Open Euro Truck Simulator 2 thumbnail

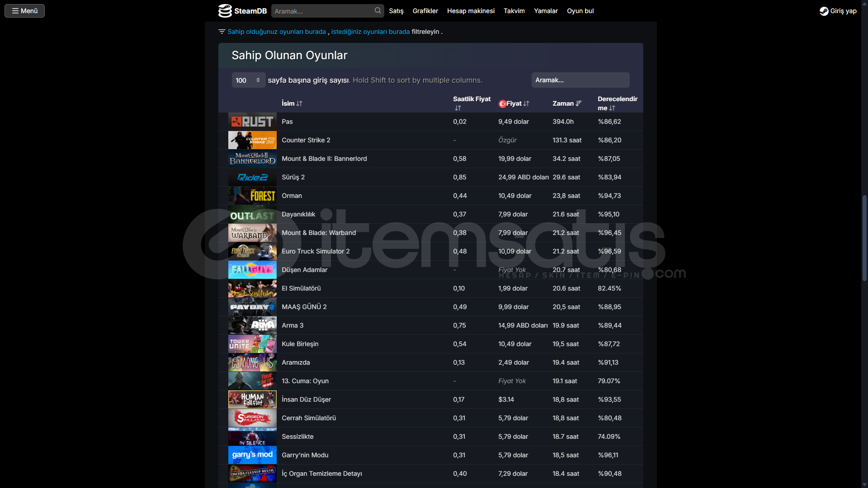(252, 251)
